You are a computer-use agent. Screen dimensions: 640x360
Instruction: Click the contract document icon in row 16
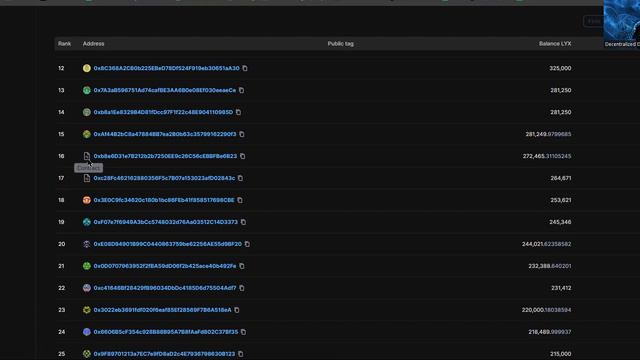click(87, 156)
